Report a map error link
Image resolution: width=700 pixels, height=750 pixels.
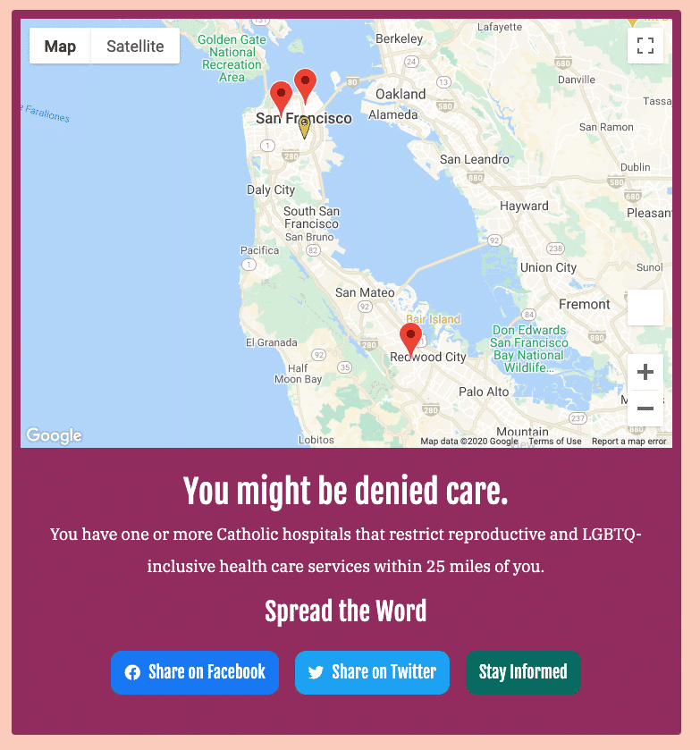point(628,441)
